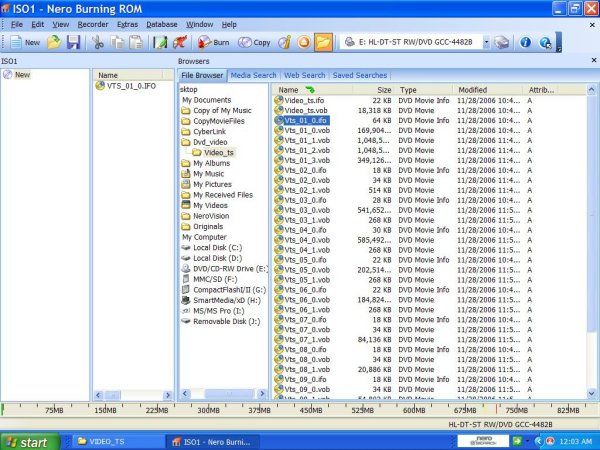Image resolution: width=600 pixels, height=450 pixels.
Task: Select the Video_ts.ifo file
Action: [299, 100]
